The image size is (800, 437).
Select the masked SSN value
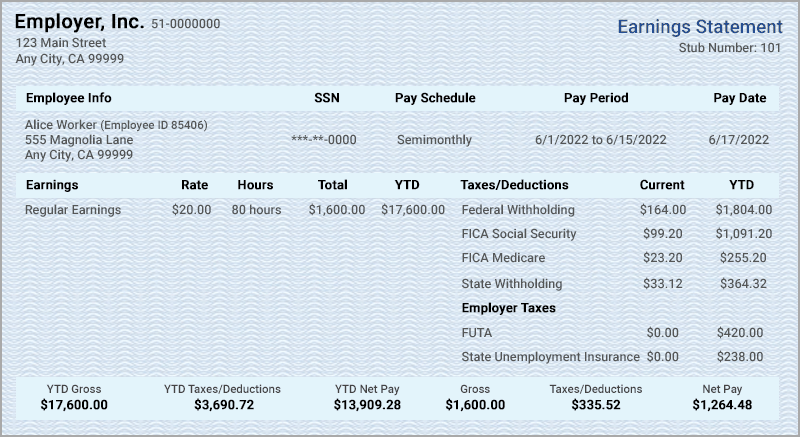point(323,140)
